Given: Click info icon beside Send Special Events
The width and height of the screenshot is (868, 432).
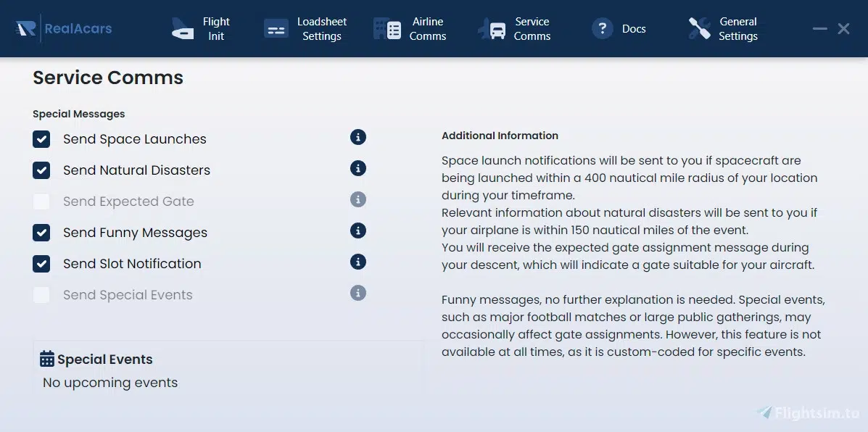Looking at the screenshot, I should tap(357, 293).
